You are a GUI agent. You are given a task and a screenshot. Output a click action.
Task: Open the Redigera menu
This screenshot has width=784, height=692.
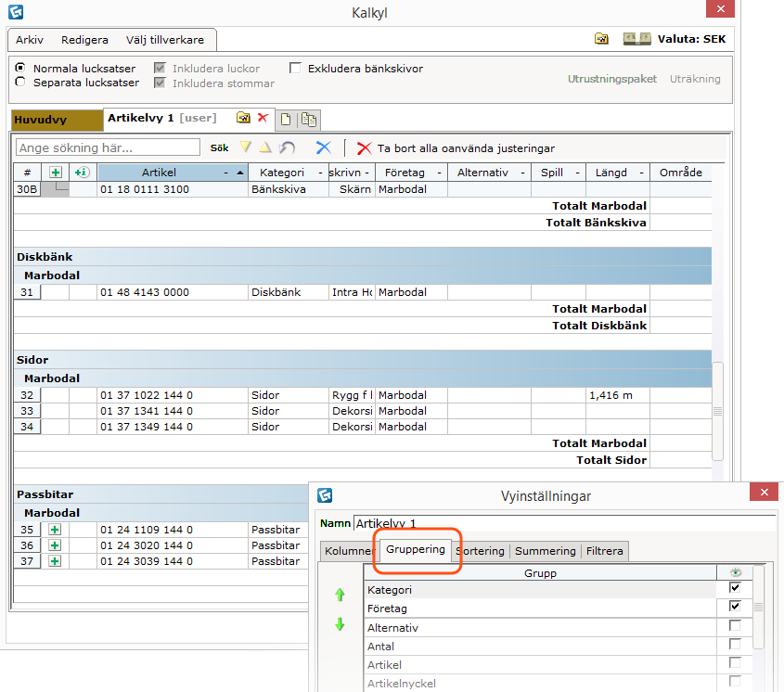tap(84, 40)
